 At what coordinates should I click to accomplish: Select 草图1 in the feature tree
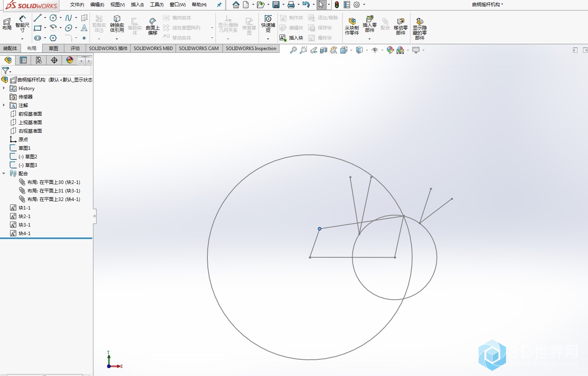pyautogui.click(x=24, y=148)
